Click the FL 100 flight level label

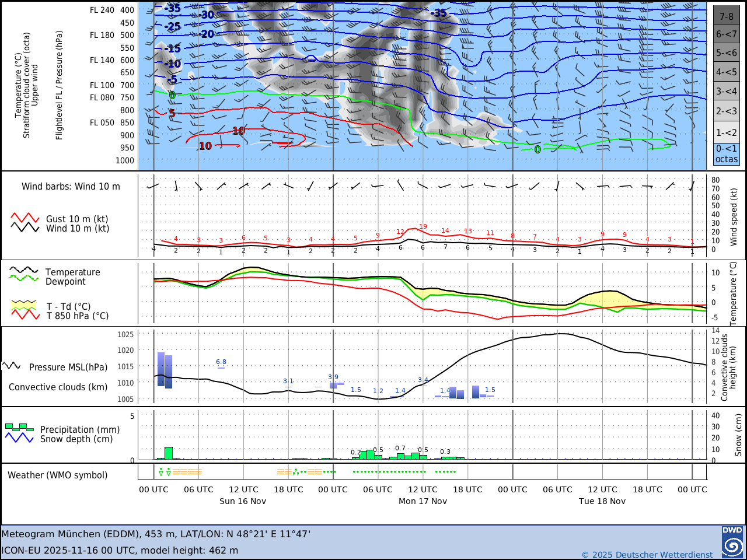pyautogui.click(x=102, y=85)
